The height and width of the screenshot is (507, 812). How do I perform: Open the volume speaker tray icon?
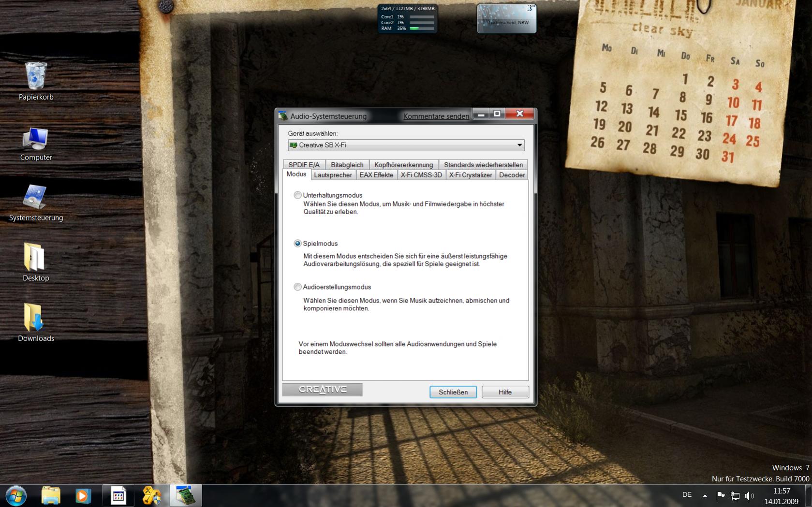[x=750, y=495]
